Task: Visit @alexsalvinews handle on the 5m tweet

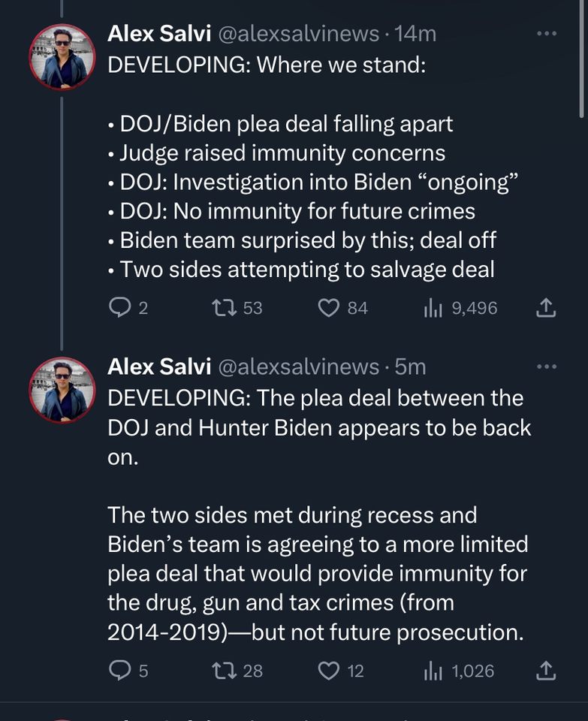Action: click(x=298, y=367)
